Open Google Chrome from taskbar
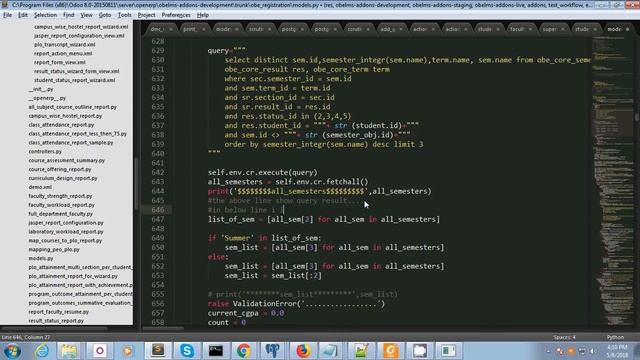Image resolution: width=640 pixels, height=360 pixels. pyautogui.click(x=244, y=351)
